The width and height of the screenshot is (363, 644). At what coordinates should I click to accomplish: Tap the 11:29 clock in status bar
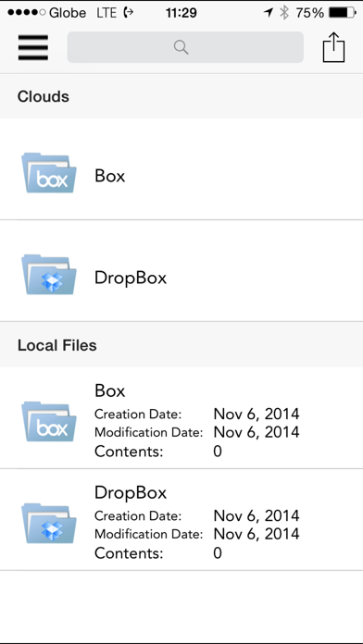point(181,13)
